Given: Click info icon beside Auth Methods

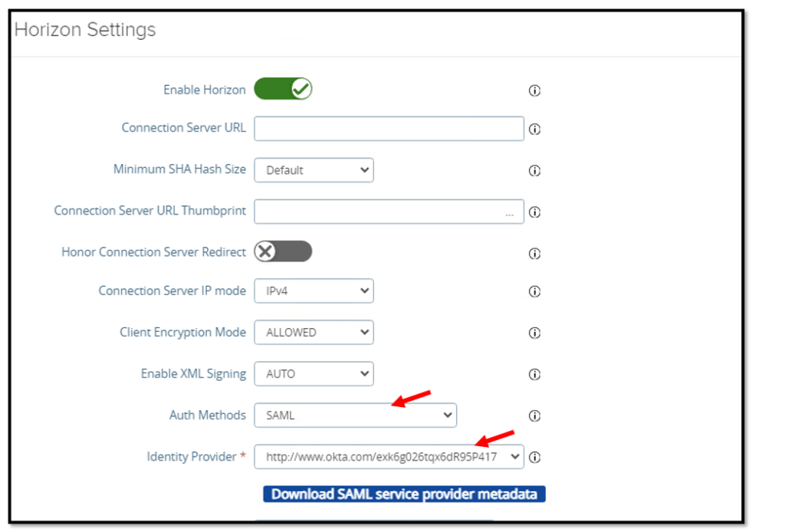Looking at the screenshot, I should [535, 416].
